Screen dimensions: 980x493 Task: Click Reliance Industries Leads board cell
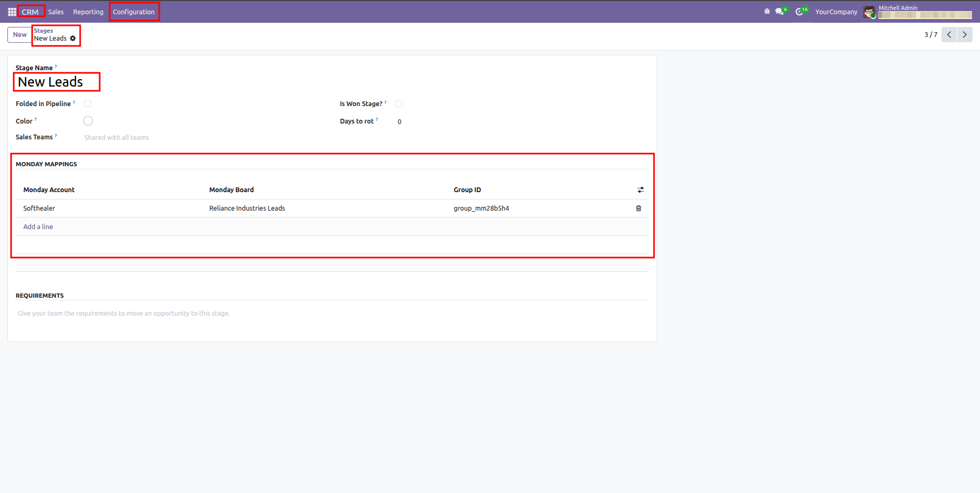[327, 208]
